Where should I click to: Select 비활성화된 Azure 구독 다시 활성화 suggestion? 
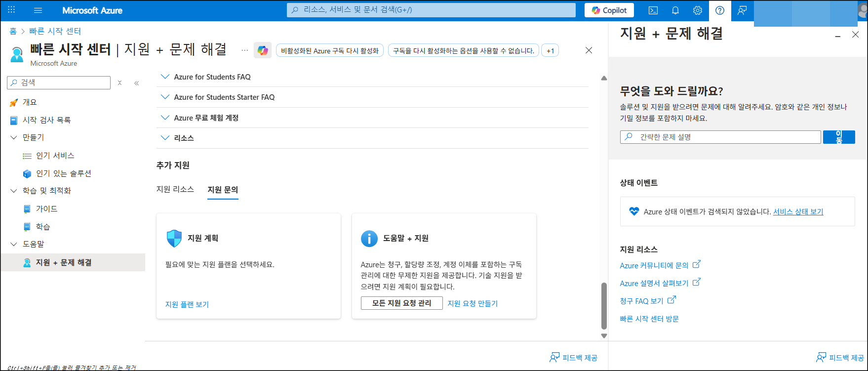coord(330,50)
